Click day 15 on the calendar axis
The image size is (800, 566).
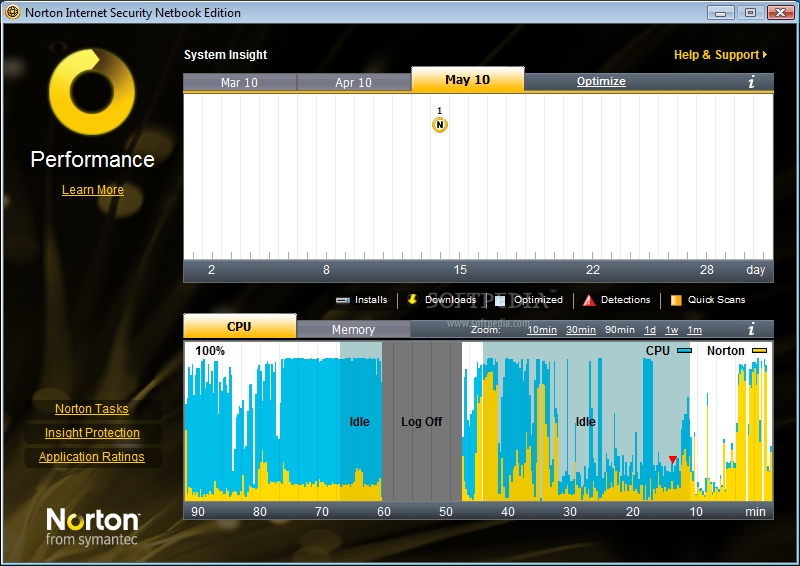pos(460,270)
